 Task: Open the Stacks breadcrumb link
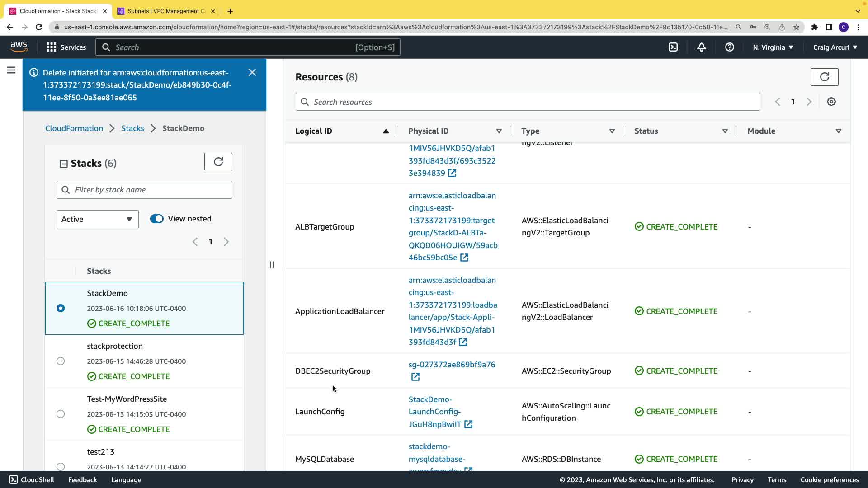coord(132,128)
